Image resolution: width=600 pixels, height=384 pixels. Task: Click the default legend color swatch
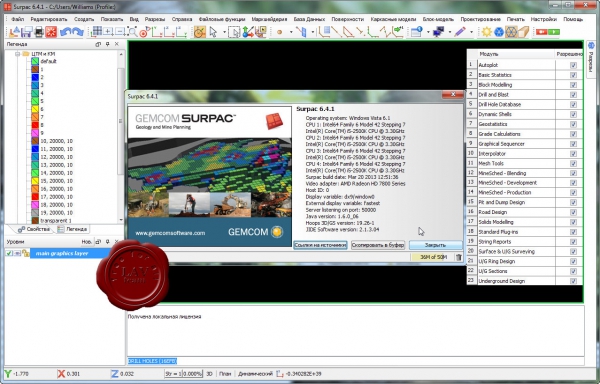tap(35, 61)
